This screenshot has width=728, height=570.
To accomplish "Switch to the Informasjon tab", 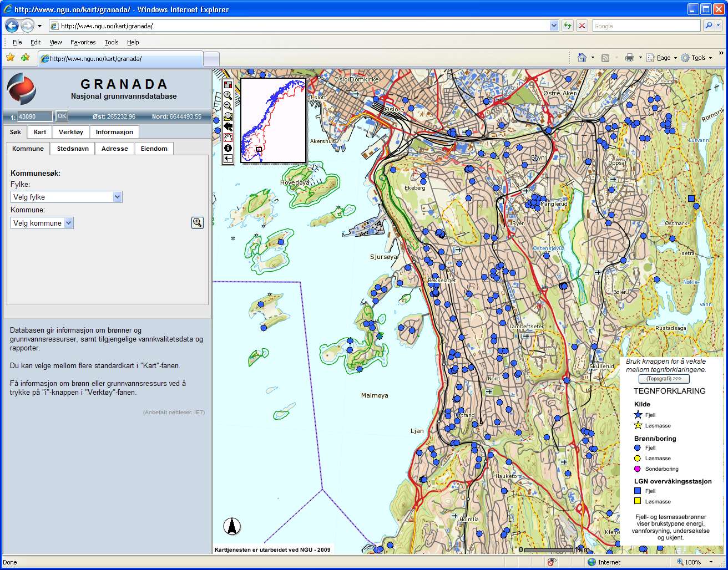I will pos(114,132).
